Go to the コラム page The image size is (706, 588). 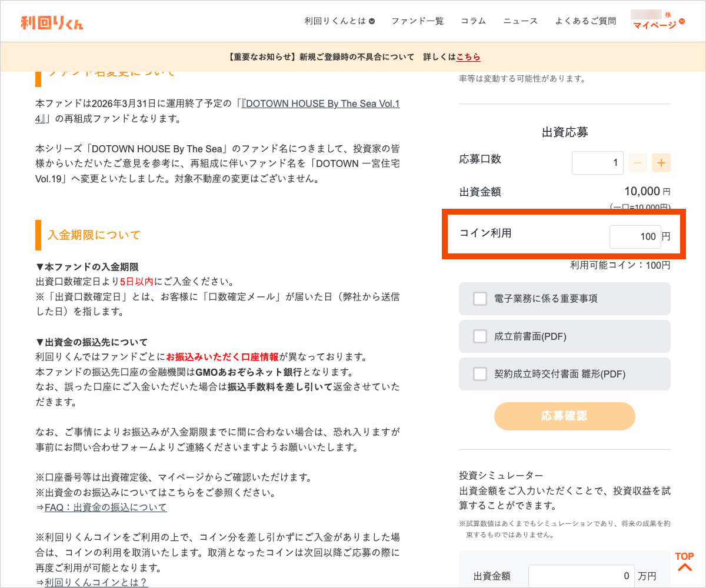pos(473,21)
